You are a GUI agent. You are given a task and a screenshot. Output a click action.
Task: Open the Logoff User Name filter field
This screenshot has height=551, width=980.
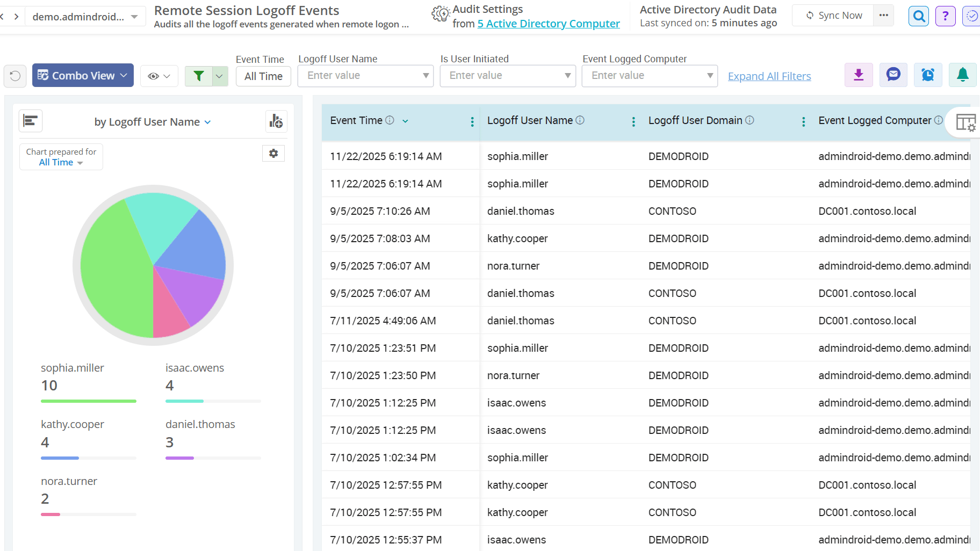(x=365, y=76)
